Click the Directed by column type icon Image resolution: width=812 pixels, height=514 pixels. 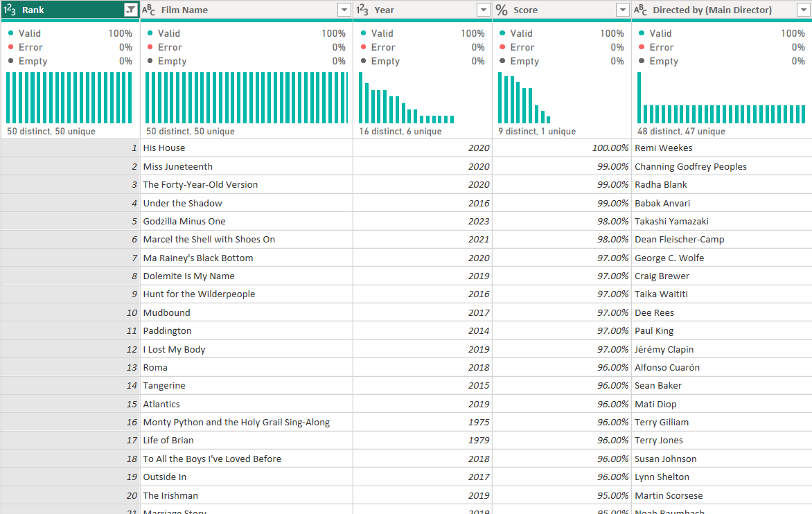tap(641, 10)
